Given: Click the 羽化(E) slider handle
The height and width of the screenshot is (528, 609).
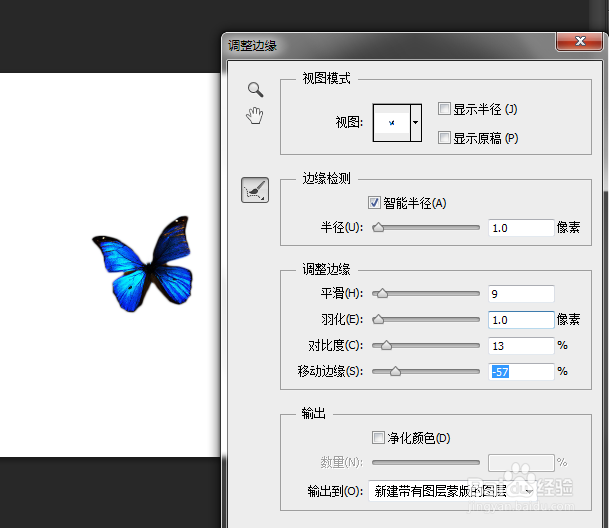Looking at the screenshot, I should click(378, 319).
